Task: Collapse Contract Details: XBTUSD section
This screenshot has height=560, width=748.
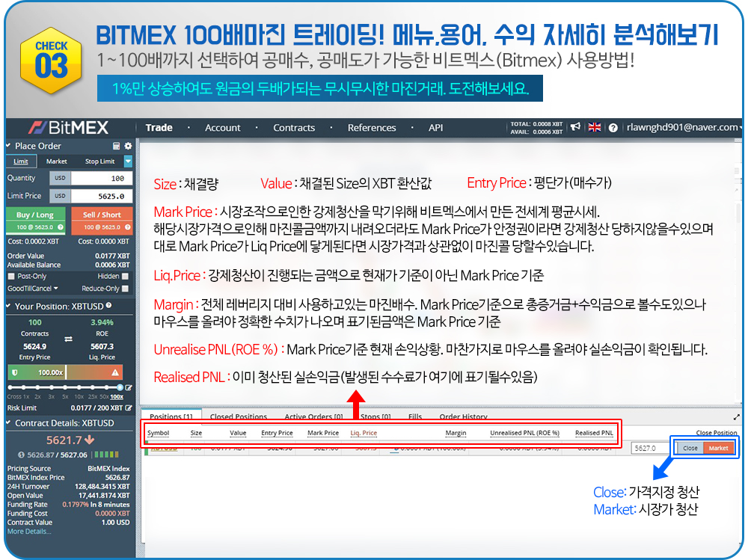Action: point(8,422)
